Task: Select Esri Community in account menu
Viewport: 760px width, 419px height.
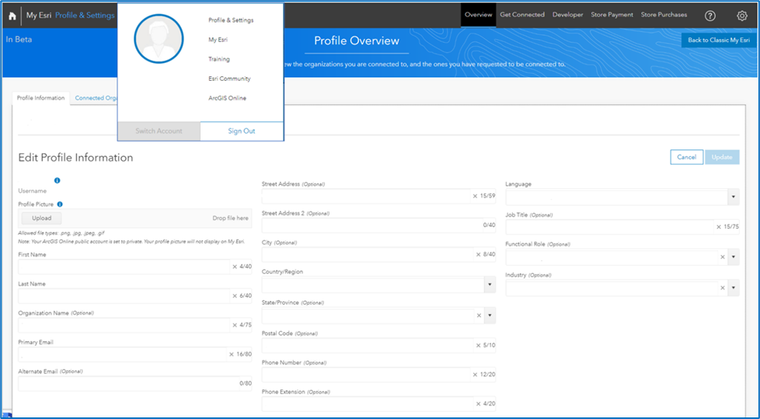Action: 229,79
